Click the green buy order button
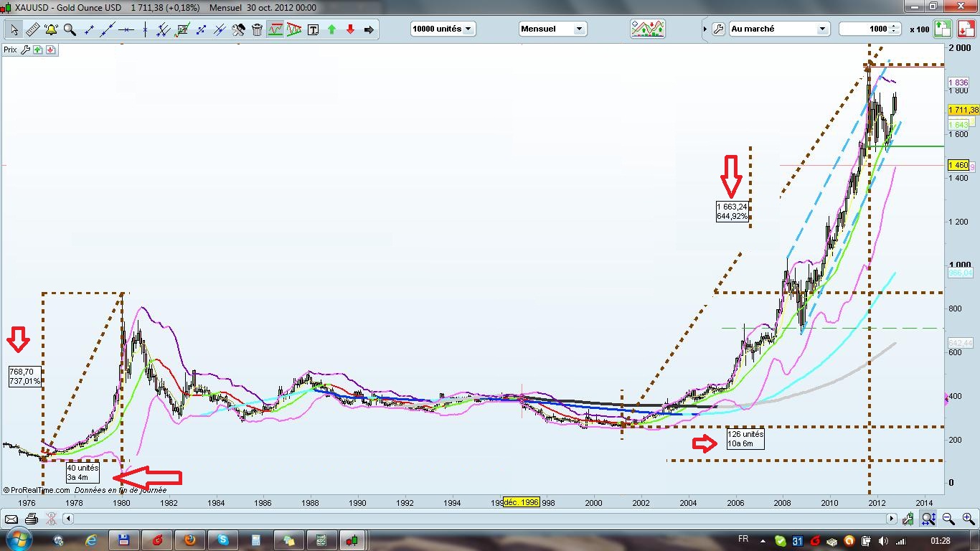Viewport: 980px width, 551px height. pos(943,29)
